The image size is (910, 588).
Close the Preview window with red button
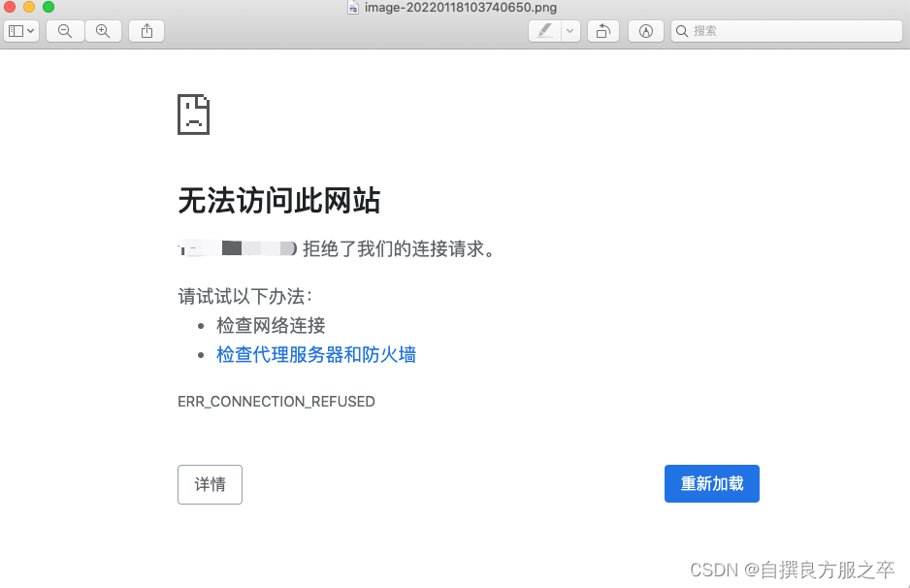(10, 7)
